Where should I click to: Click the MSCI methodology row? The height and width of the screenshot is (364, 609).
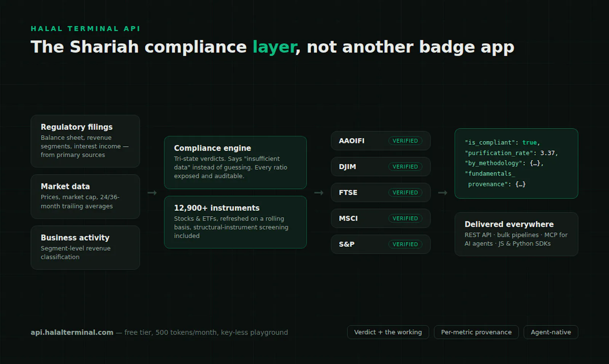click(381, 218)
